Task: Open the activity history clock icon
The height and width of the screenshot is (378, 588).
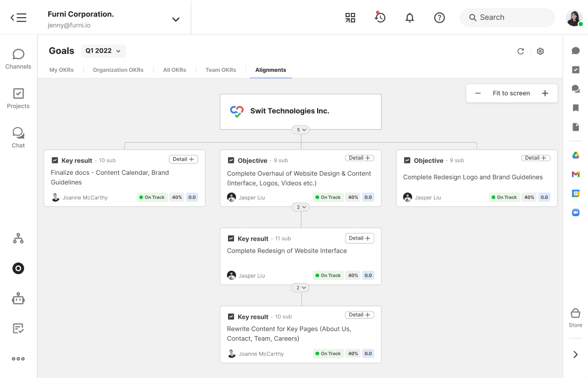Action: coord(380,18)
